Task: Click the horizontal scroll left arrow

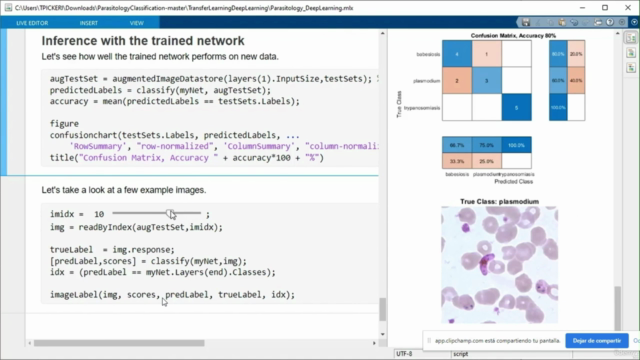Action: point(29,343)
